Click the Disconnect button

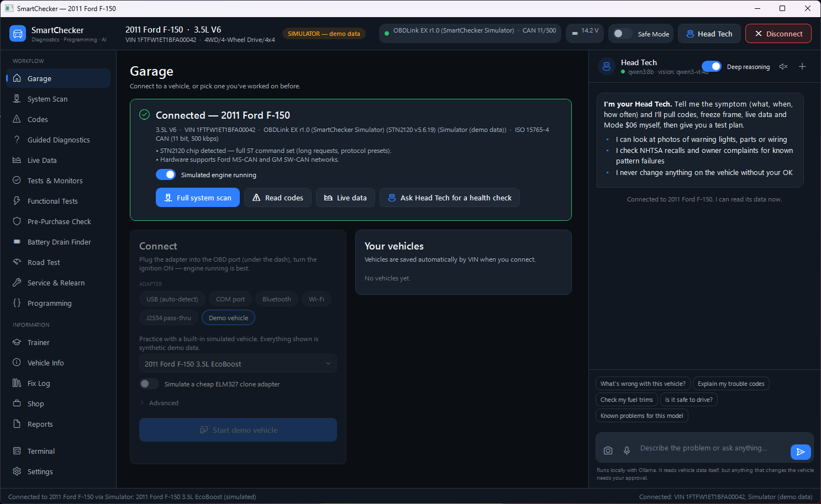[x=778, y=34]
